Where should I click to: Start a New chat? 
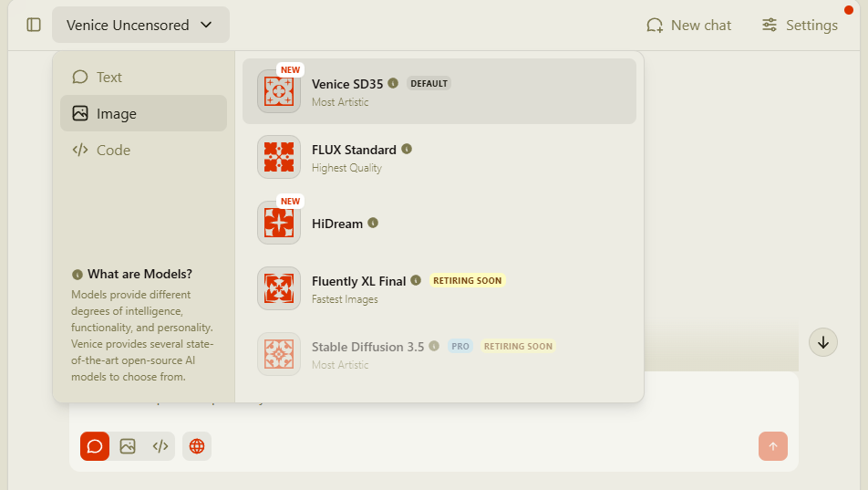click(x=688, y=26)
